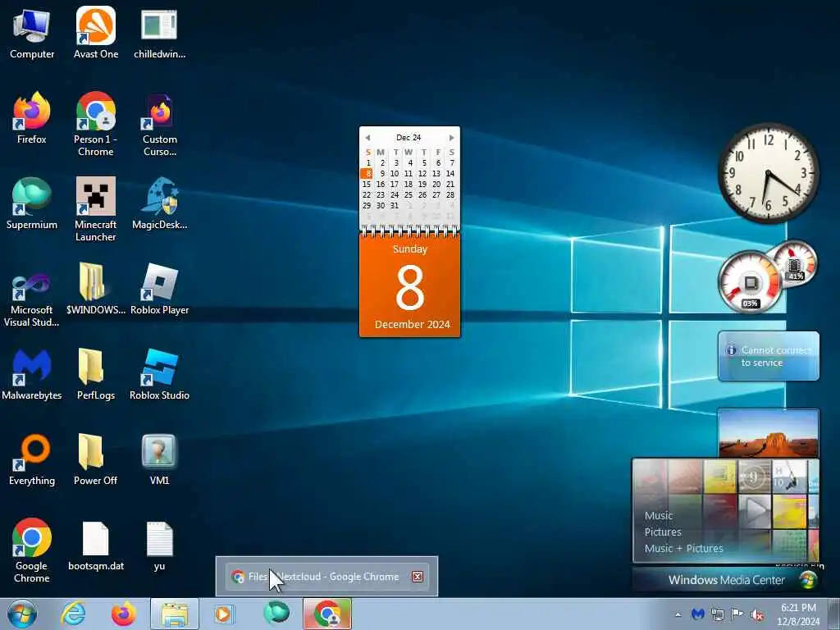Launch Avast One from the desktop

96,33
